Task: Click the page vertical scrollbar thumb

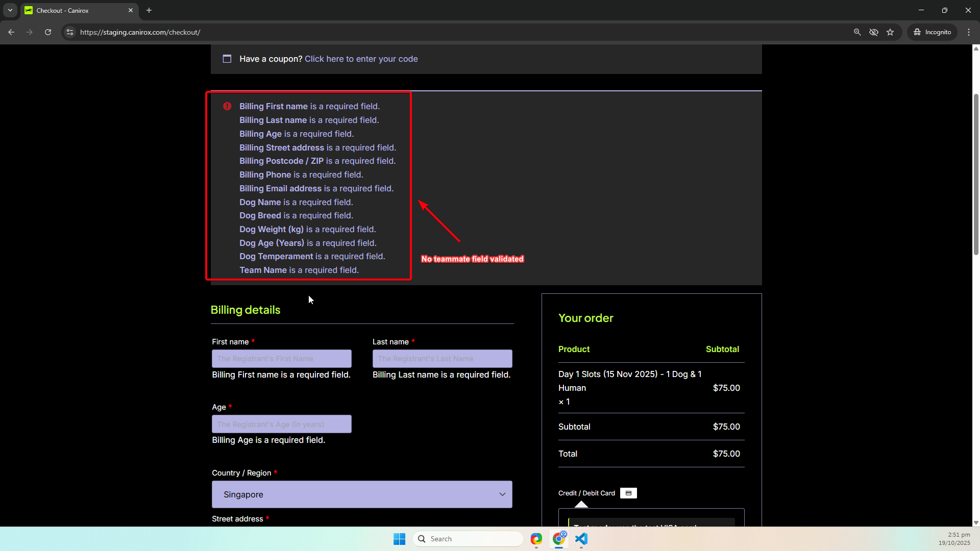Action: tap(976, 173)
